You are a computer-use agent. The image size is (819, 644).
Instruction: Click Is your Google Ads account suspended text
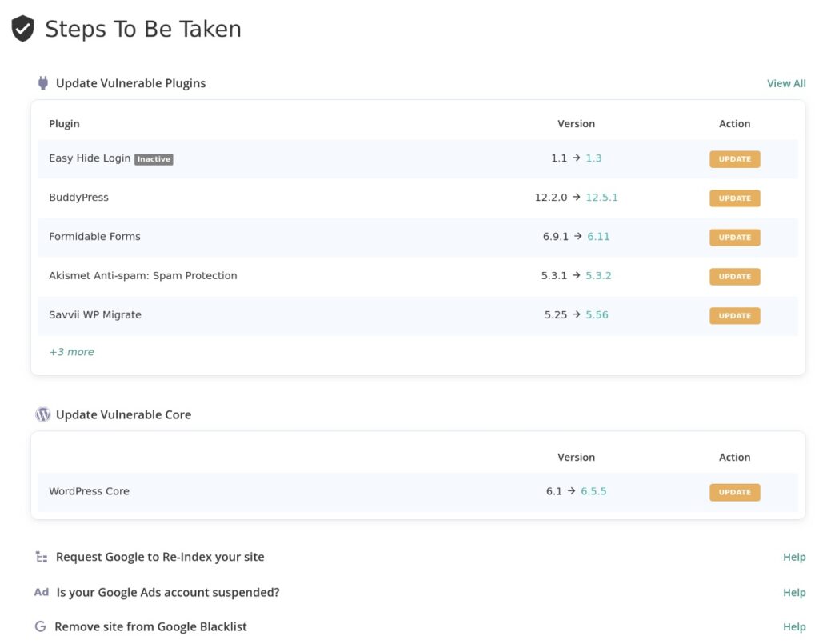[x=168, y=593]
